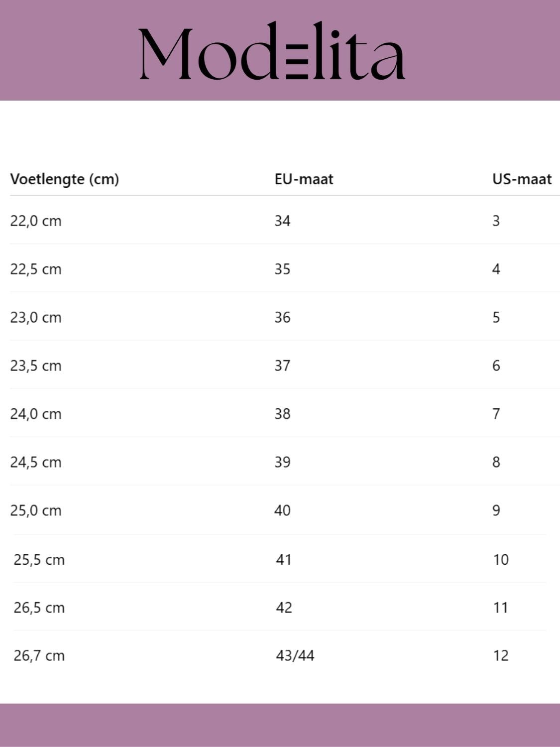Select US size 8 cell

pyautogui.click(x=496, y=462)
